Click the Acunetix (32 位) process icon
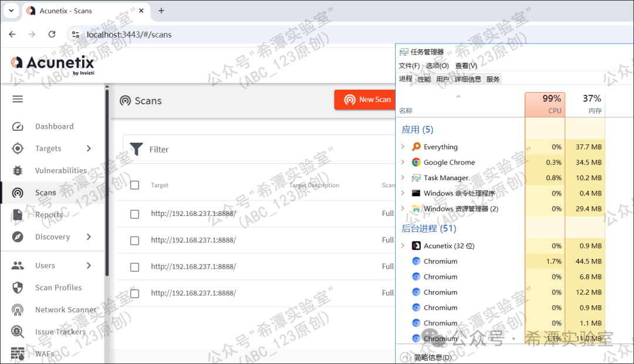Image resolution: width=634 pixels, height=364 pixels. 416,245
